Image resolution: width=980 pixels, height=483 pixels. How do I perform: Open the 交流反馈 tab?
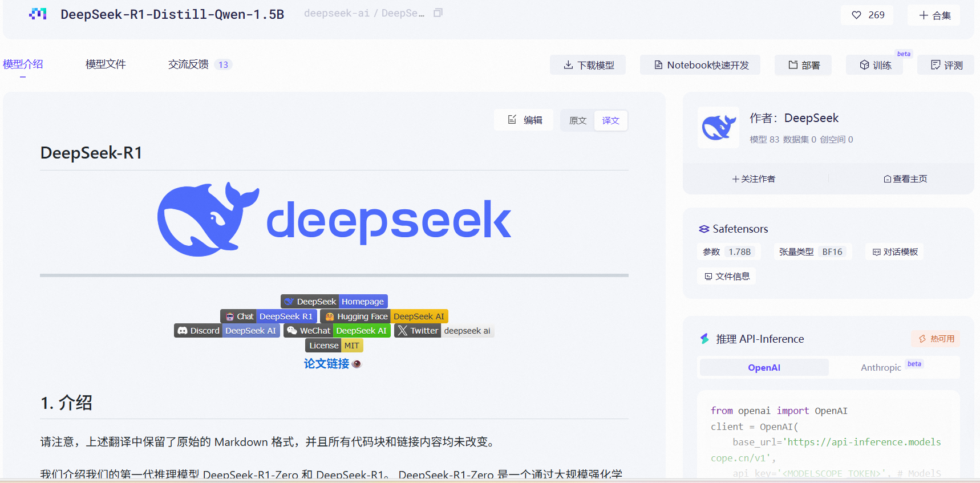(188, 64)
